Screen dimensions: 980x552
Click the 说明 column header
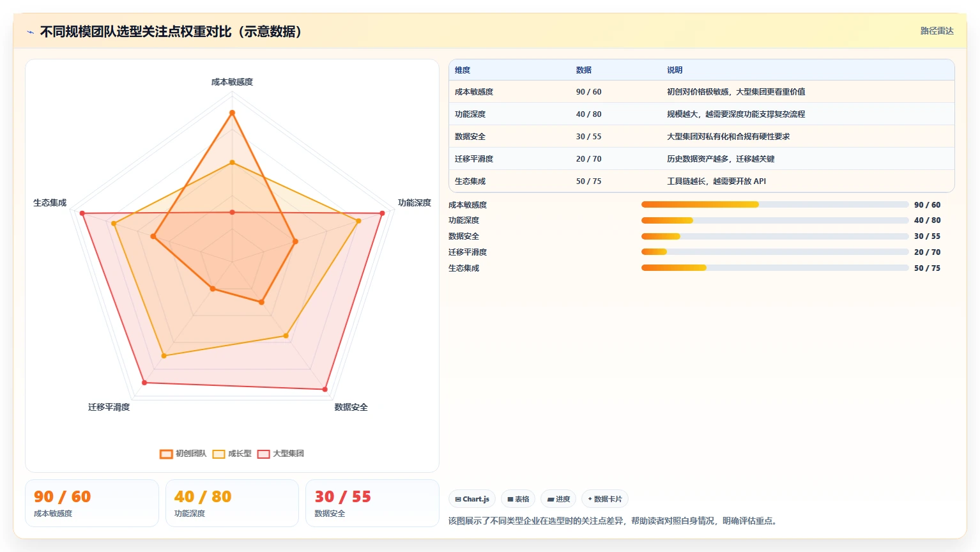click(x=675, y=70)
